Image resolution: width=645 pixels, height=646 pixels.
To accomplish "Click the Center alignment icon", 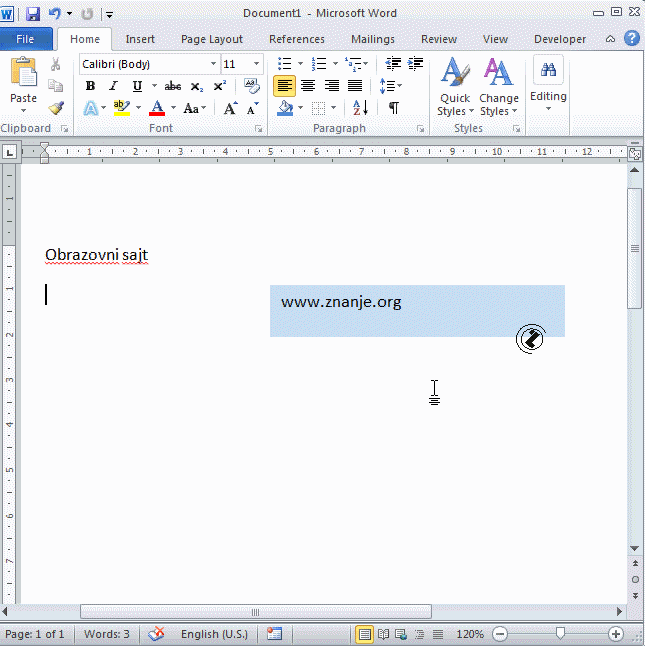I will [x=308, y=87].
